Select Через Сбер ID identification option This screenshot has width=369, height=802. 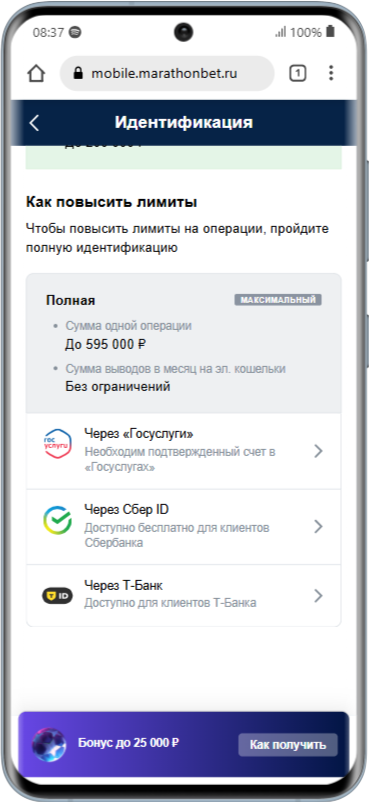184,527
